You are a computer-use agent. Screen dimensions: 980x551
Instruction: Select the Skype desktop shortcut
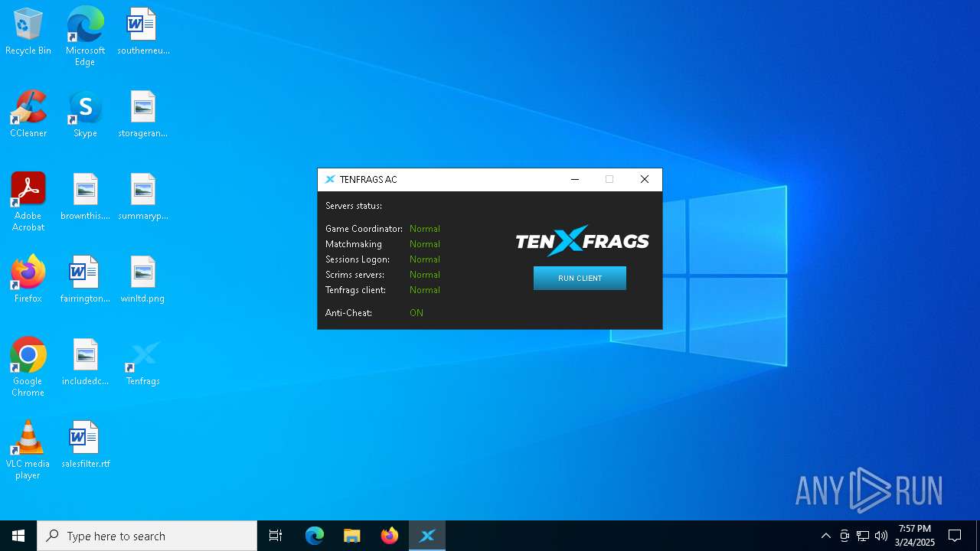pyautogui.click(x=85, y=114)
